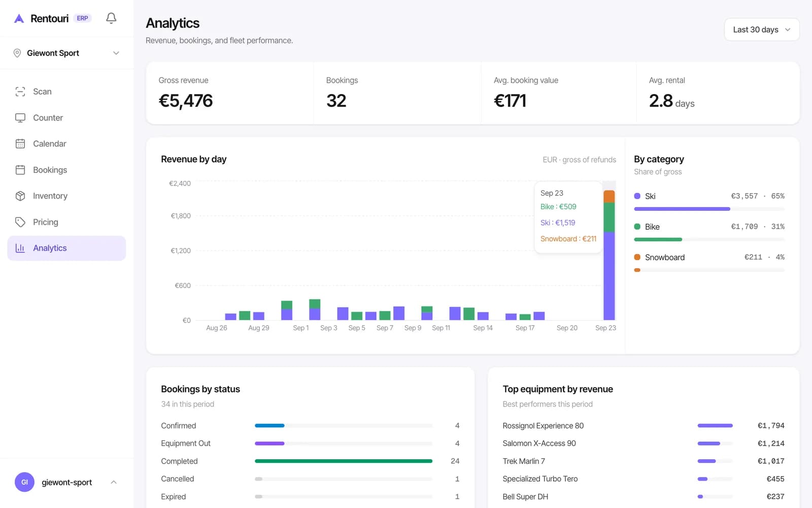Click the Aug 29 green revenue bar
This screenshot has height=508, width=812.
[x=245, y=315]
